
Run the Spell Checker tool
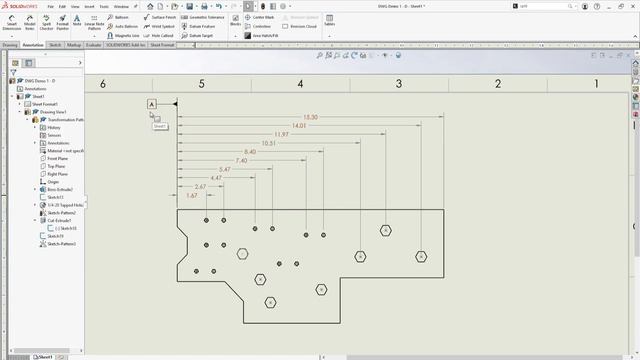point(46,22)
